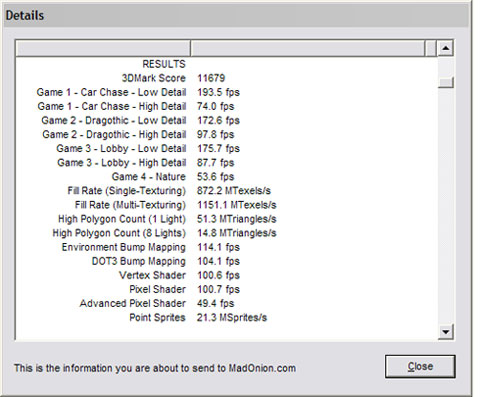Select Game 1 - Car Chase - Low Detail

coord(111,92)
